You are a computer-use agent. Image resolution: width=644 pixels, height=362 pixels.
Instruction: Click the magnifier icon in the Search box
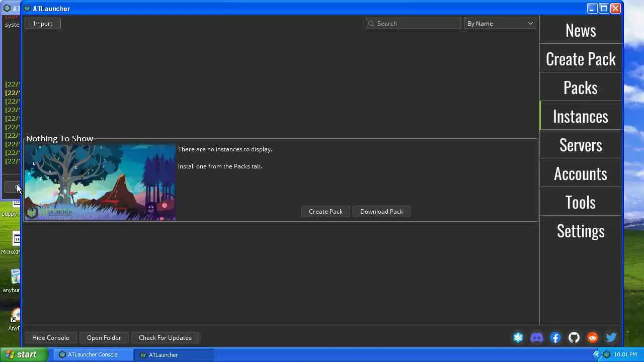point(371,24)
